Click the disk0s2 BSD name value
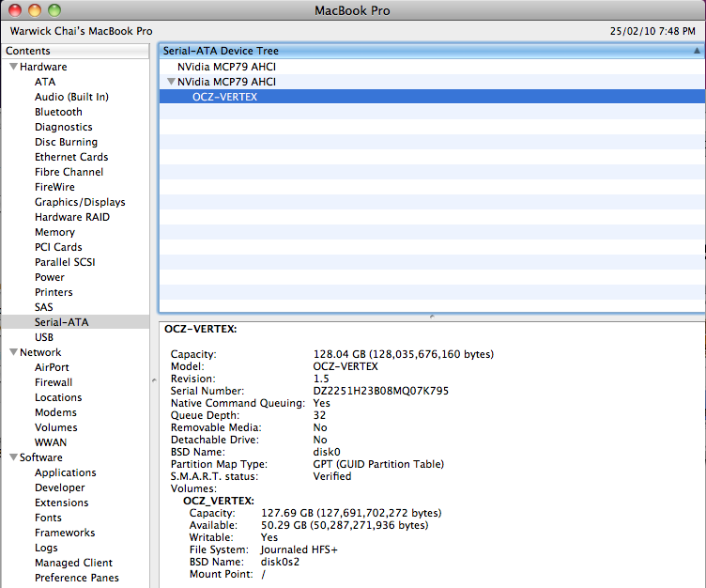 coord(280,562)
